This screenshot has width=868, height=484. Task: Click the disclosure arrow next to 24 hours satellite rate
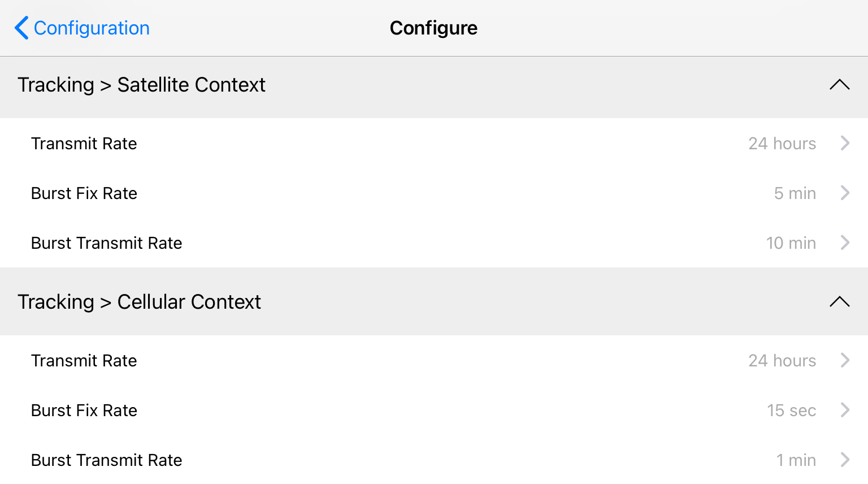click(x=845, y=144)
